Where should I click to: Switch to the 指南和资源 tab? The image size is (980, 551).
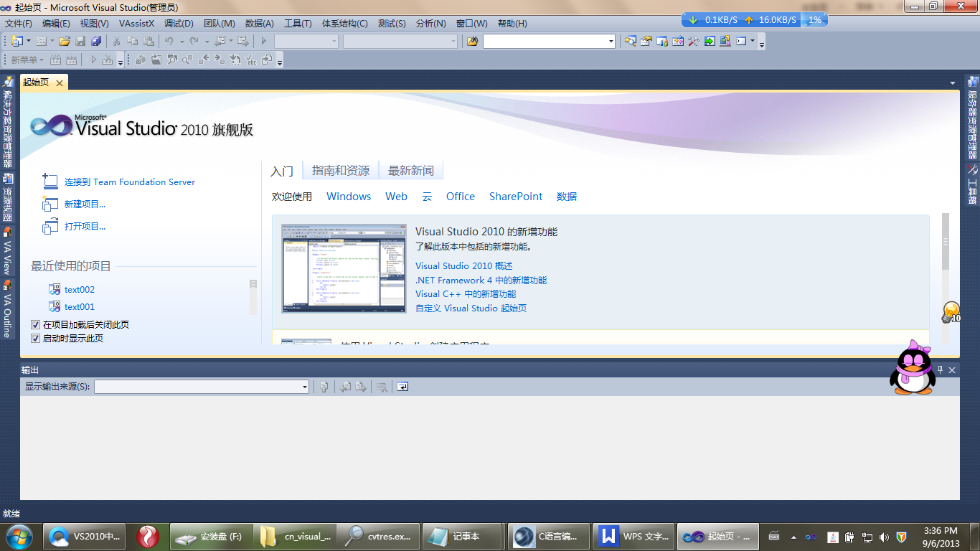(341, 171)
